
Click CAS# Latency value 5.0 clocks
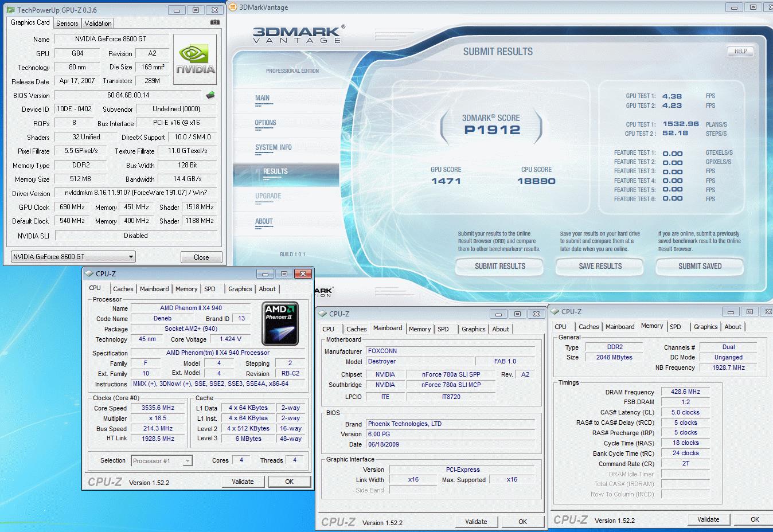[x=685, y=412]
